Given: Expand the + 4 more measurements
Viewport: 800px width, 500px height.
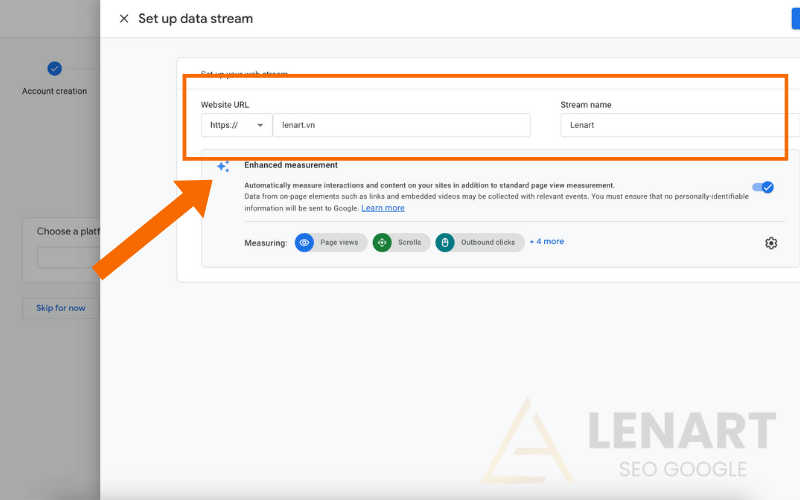Looking at the screenshot, I should point(546,241).
